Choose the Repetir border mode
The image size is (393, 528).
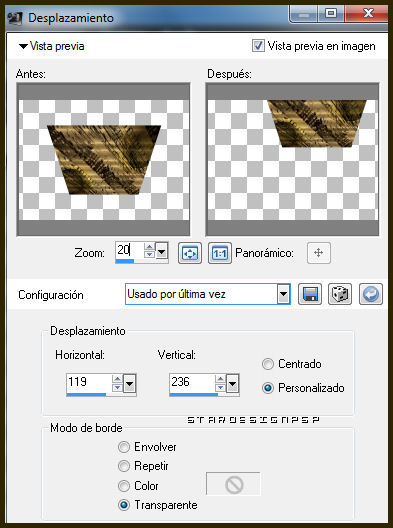click(x=124, y=466)
